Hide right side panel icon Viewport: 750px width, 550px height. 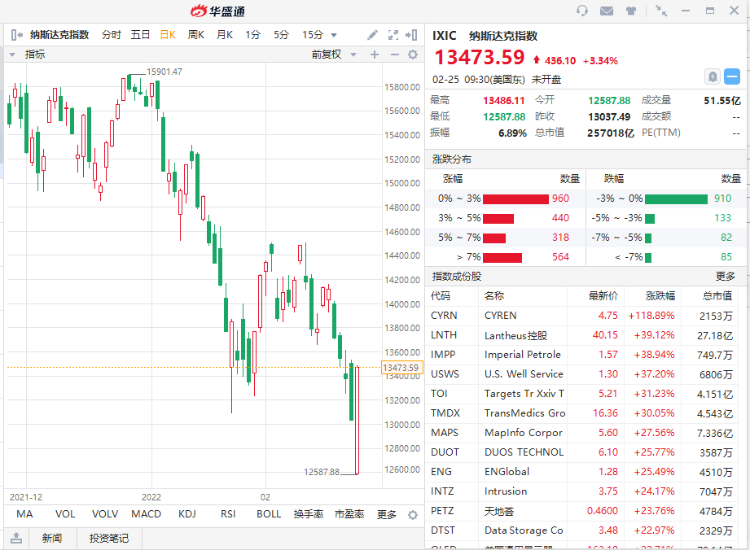coord(411,34)
